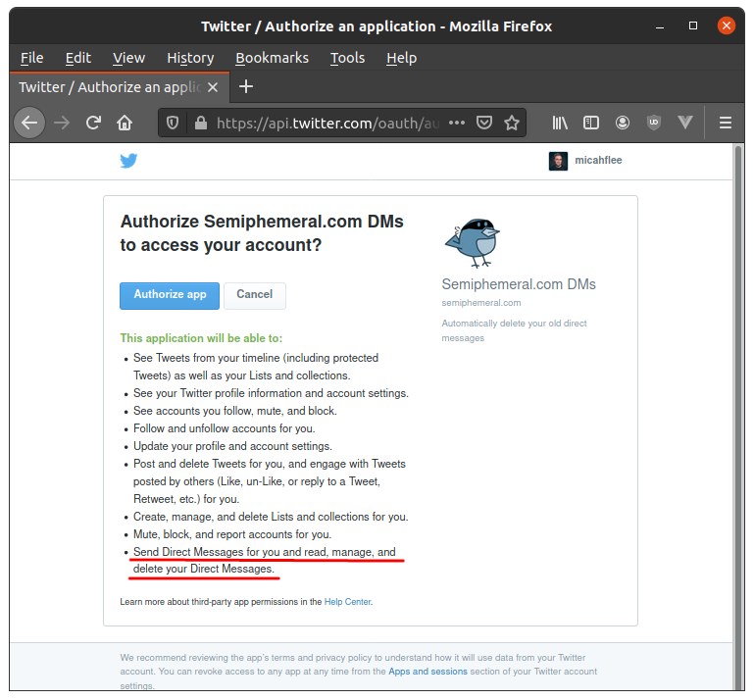
Task: Bookmark this page with the star
Action: tap(511, 124)
